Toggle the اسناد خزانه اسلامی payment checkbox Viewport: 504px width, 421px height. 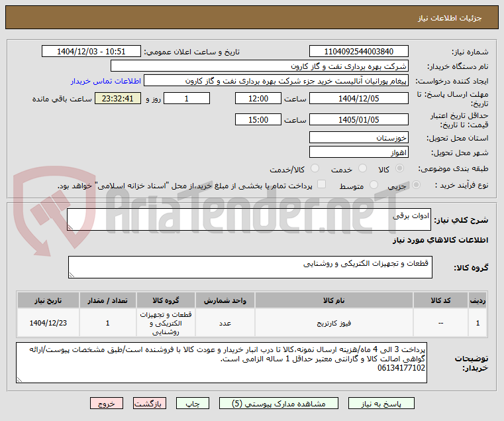321,184
